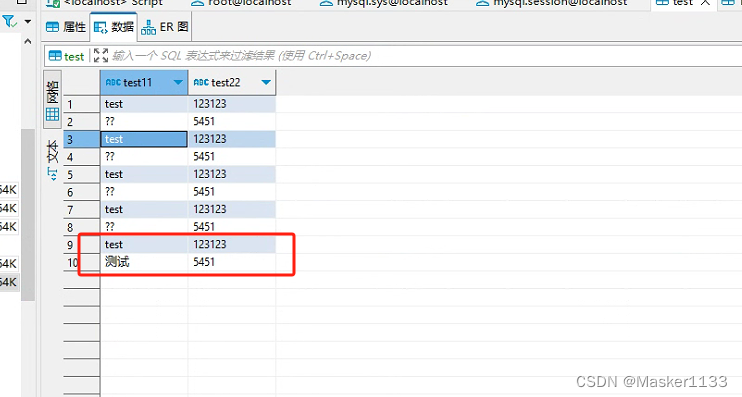This screenshot has width=742, height=397.
Task: Click the 5451 cell in row 2
Action: click(x=232, y=122)
